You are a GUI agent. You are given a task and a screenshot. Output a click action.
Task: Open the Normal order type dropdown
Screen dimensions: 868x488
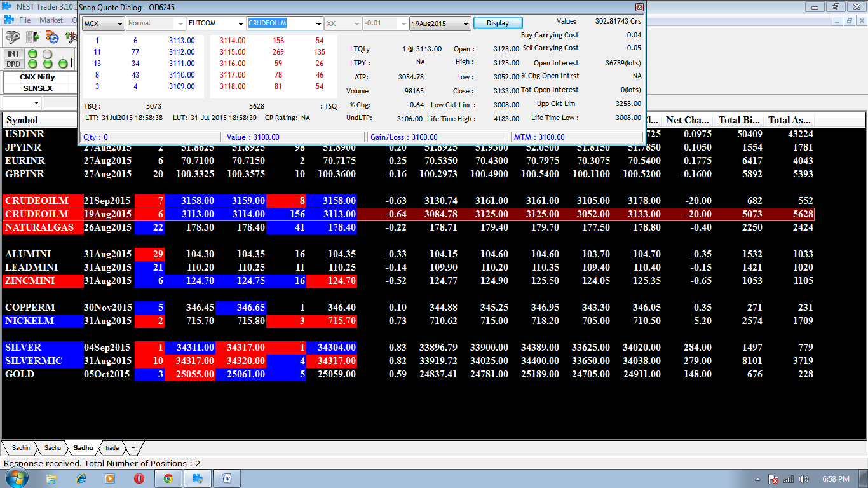(156, 24)
